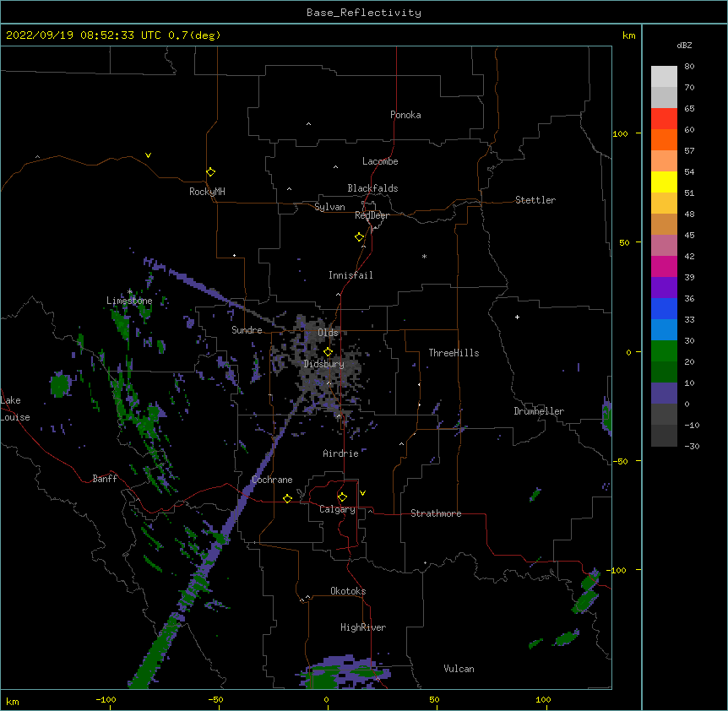Click the Banff town label
The width and height of the screenshot is (728, 711).
click(105, 479)
